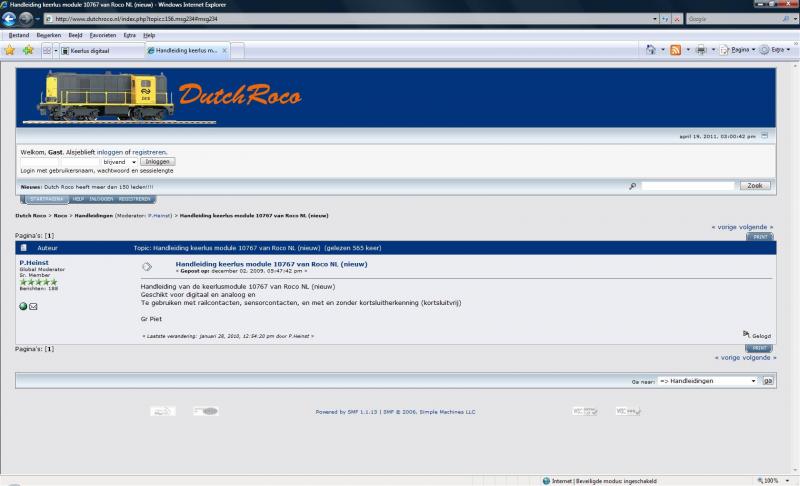This screenshot has width=800, height=486.
Task: Open the Beeld menu
Action: (x=75, y=35)
